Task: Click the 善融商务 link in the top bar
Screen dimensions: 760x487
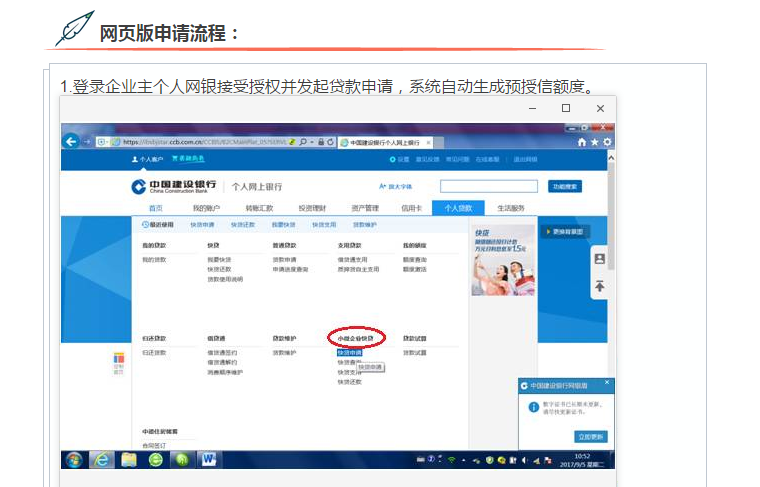Action: (189, 158)
